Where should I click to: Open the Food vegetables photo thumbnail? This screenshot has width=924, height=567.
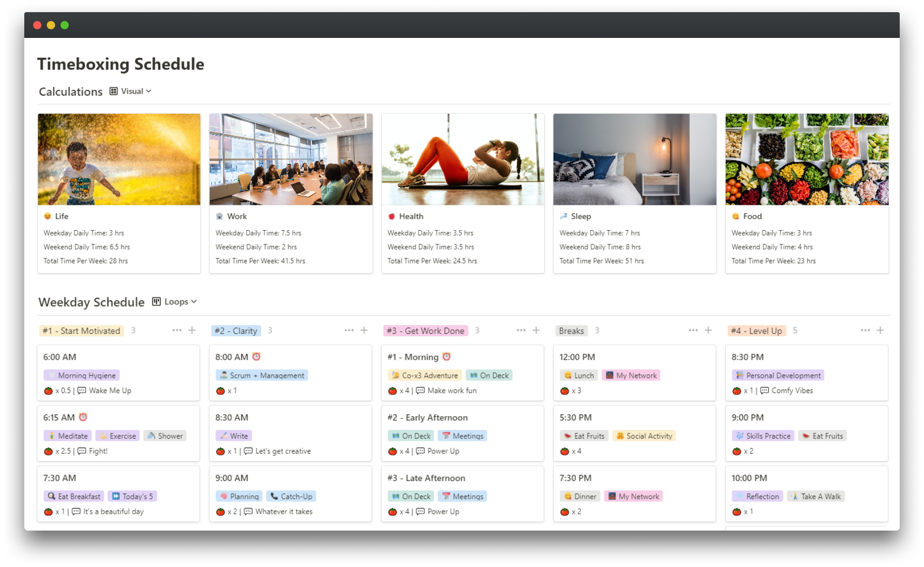[x=807, y=159]
